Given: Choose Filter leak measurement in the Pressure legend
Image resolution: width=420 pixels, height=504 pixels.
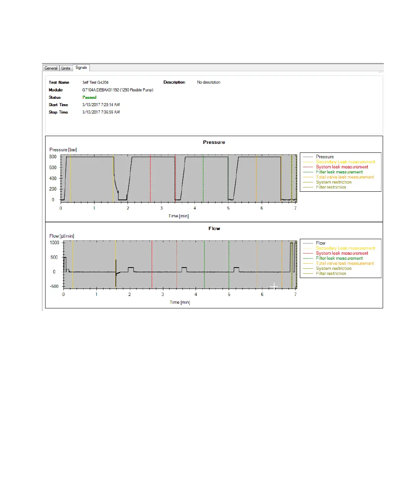Looking at the screenshot, I should 339,172.
